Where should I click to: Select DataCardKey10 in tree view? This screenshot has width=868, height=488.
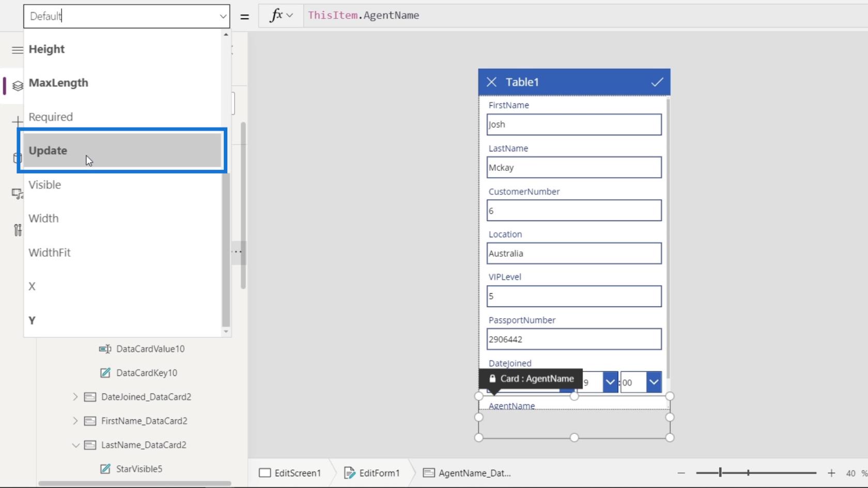tap(147, 373)
